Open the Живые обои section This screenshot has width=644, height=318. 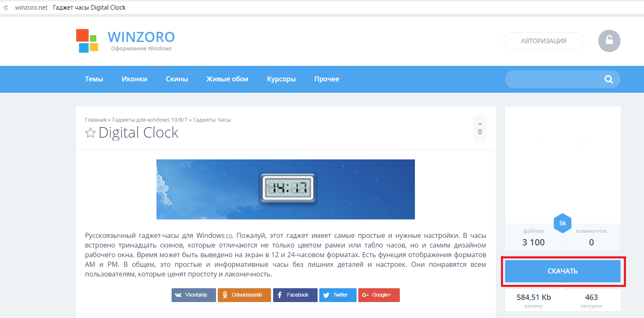(x=227, y=79)
